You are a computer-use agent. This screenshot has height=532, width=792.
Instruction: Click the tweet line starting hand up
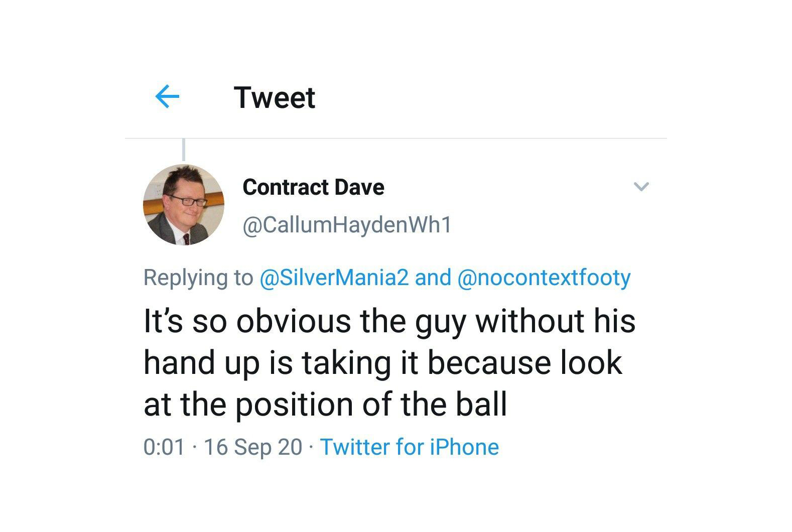(x=383, y=363)
